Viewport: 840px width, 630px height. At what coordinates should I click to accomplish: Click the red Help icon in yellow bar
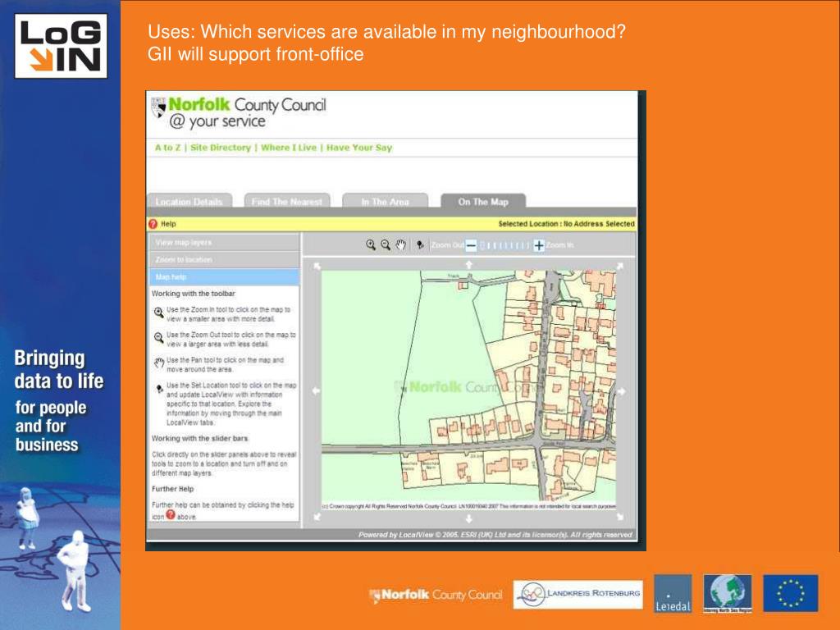(153, 224)
